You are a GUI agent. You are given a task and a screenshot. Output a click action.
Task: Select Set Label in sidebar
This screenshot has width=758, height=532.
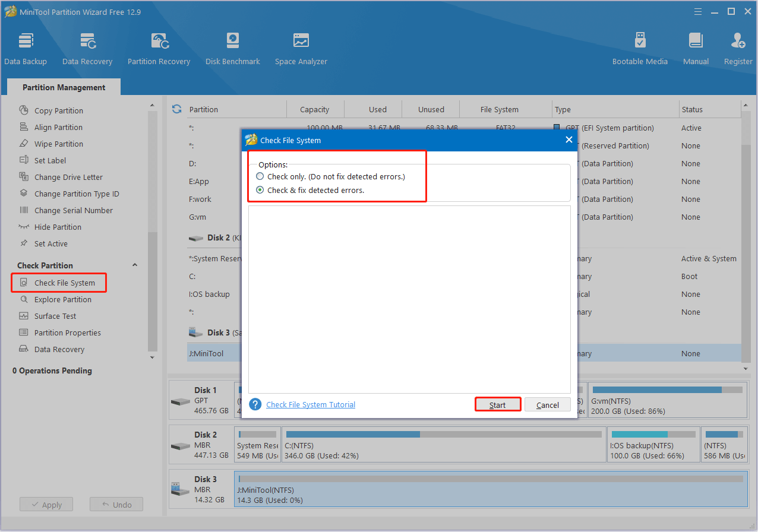(50, 160)
